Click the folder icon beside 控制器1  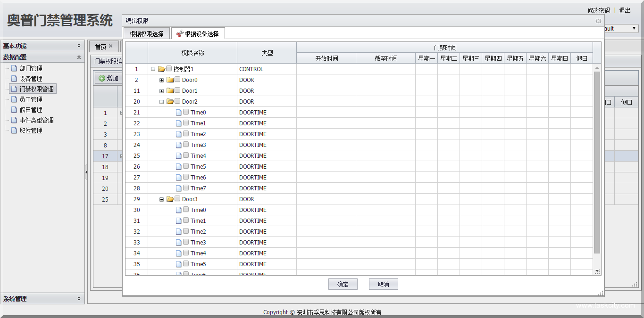click(x=161, y=69)
